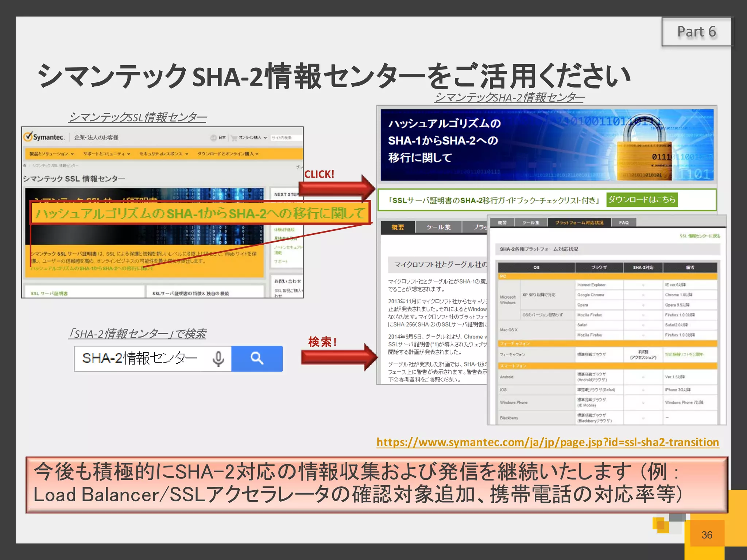Click the SSLサーバ証明書のSHA-2移行ガイドブック text
Screen dimensions: 747x560
coord(494,200)
